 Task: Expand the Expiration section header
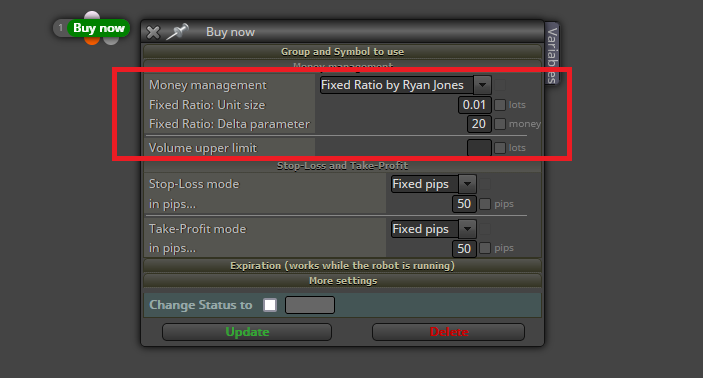click(343, 265)
